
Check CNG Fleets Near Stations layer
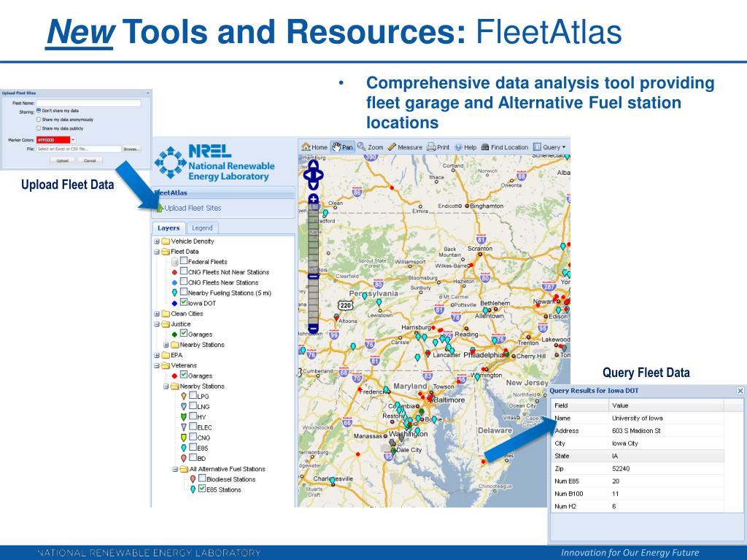183,281
